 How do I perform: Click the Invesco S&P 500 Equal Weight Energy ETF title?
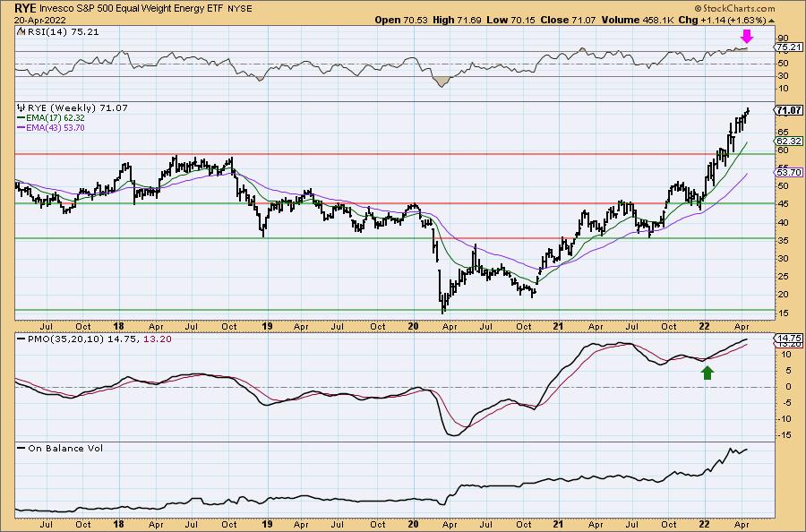tap(131, 8)
